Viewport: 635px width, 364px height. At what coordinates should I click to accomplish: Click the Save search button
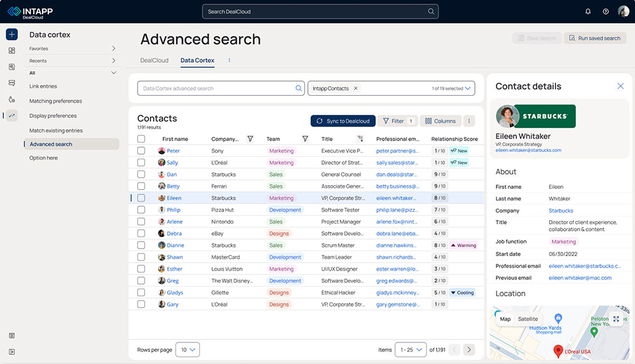(537, 38)
